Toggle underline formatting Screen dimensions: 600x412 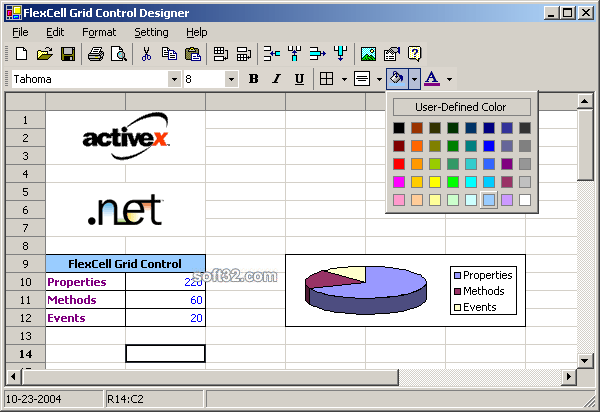click(299, 79)
